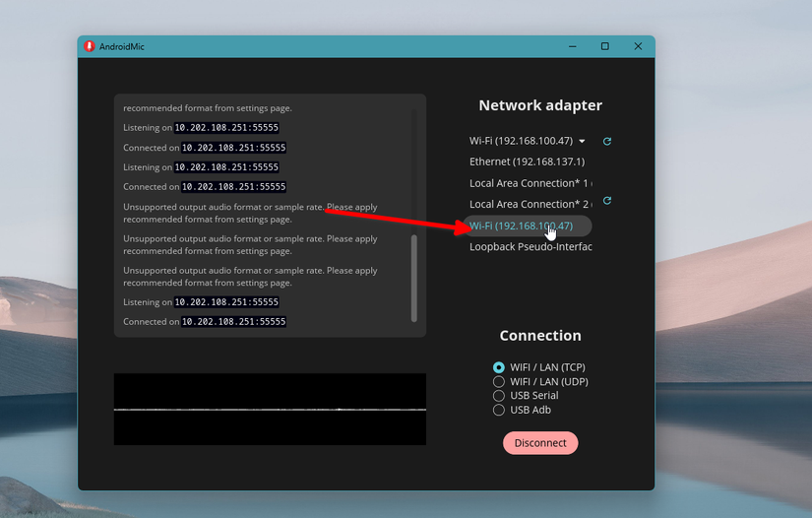Pick Ethernet (192.168.137.1) from the adapter list
Image resolution: width=812 pixels, height=518 pixels.
click(527, 162)
